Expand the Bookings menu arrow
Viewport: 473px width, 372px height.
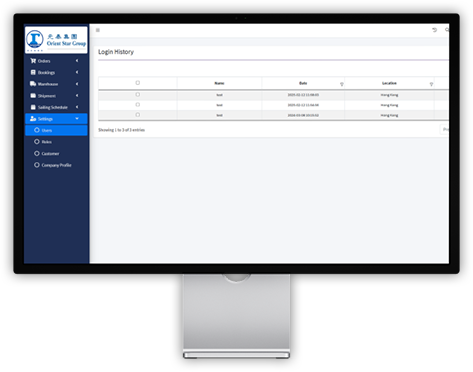pyautogui.click(x=77, y=72)
